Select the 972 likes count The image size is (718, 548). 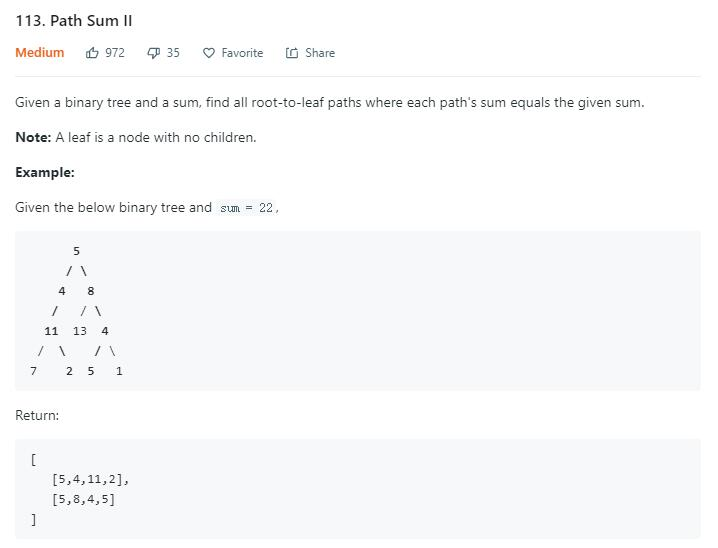[115, 53]
